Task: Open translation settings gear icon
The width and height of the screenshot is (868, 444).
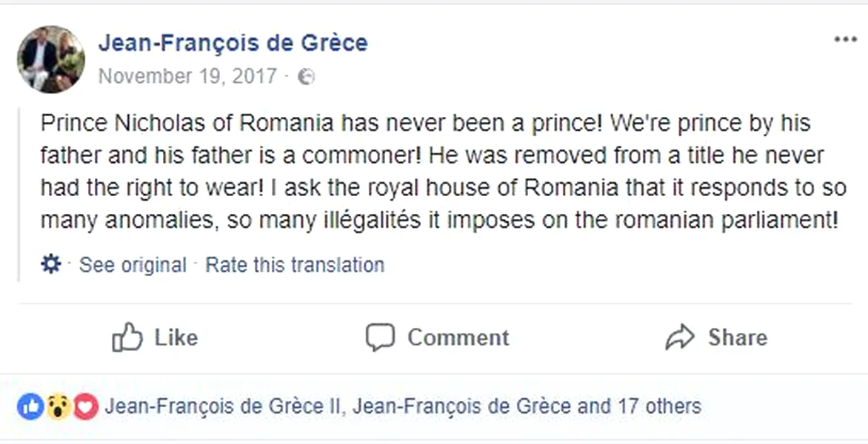Action: 50,264
